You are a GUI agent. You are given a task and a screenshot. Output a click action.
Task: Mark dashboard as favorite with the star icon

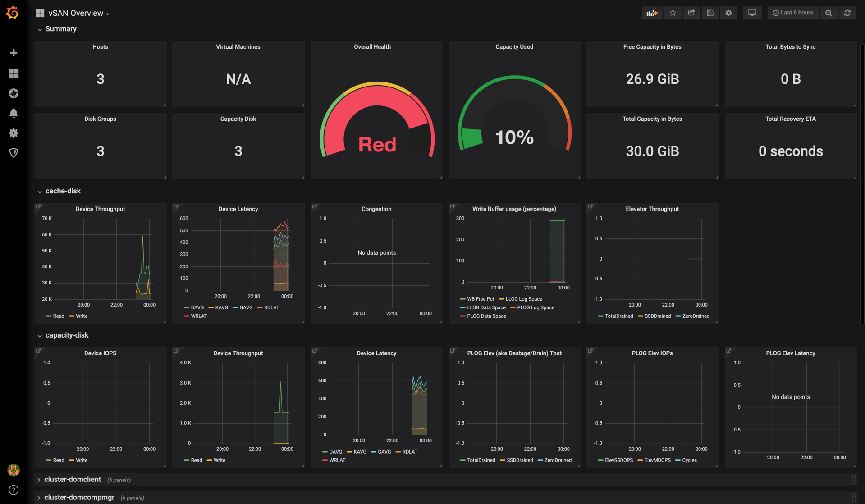pyautogui.click(x=673, y=13)
